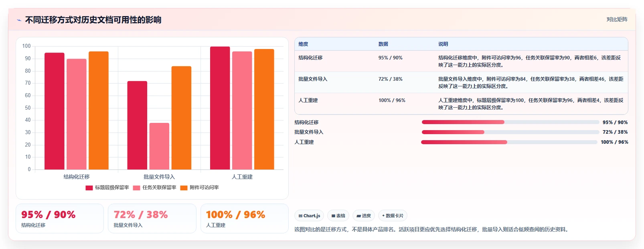644x249 pixels.
Task: Click the 95% / 90% value after the progress bar
Action: [615, 122]
